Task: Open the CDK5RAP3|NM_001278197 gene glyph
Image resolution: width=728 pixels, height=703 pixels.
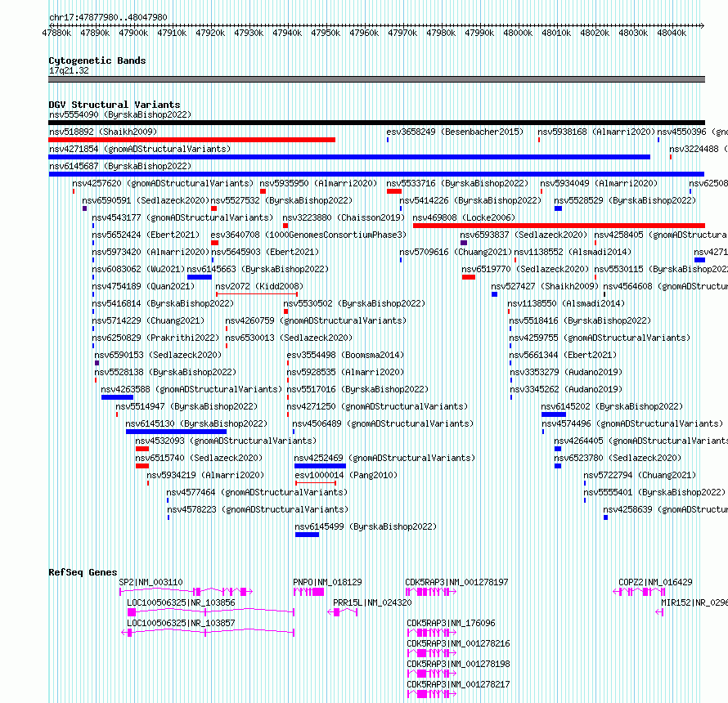Action: [431, 592]
